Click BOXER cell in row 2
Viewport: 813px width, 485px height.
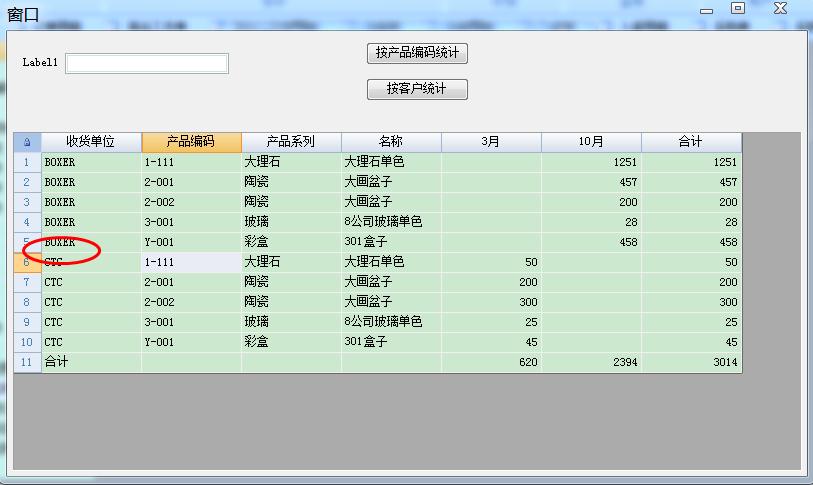pyautogui.click(x=91, y=183)
